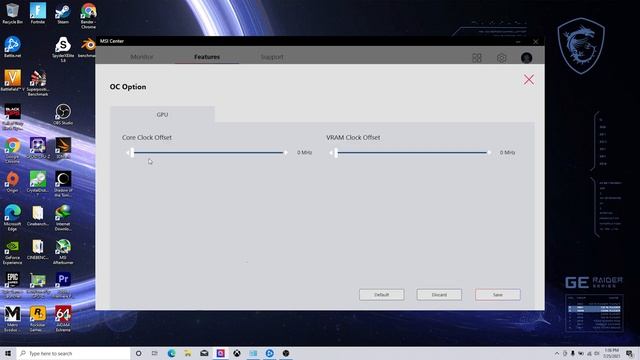Open the Mail app from the taskbar
This screenshot has height=360, width=640.
pyautogui.click(x=204, y=353)
